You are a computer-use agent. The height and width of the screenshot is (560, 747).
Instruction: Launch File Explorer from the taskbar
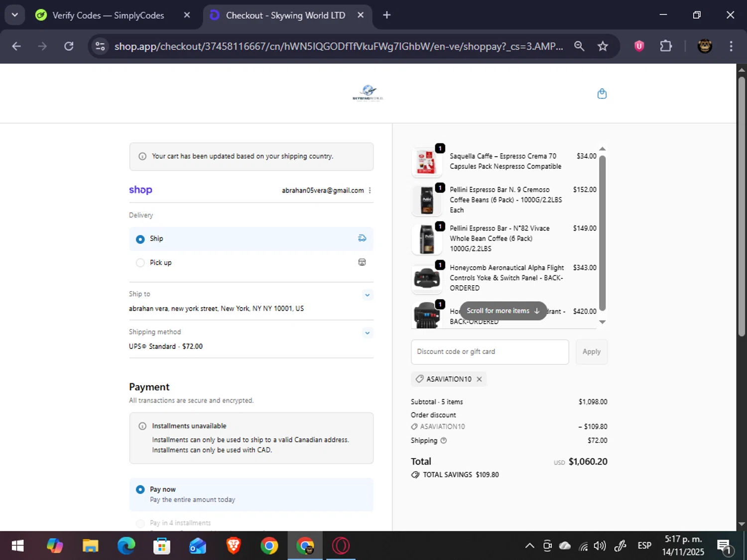(x=90, y=546)
